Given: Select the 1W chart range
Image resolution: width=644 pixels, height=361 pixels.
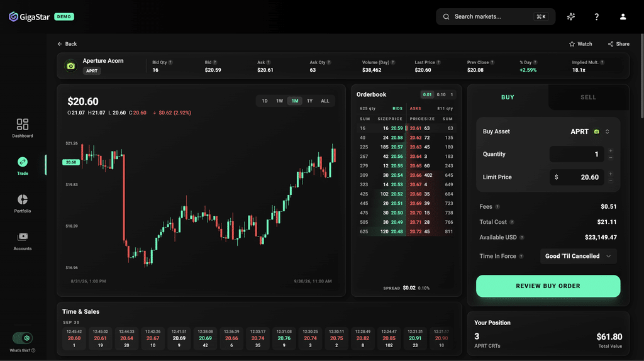Looking at the screenshot, I should pos(280,101).
